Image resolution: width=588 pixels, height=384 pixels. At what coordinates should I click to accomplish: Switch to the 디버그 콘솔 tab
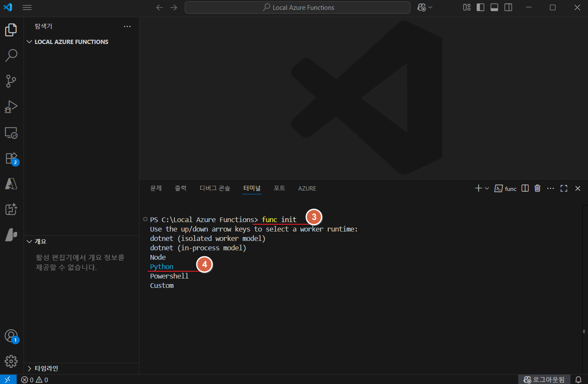point(215,188)
